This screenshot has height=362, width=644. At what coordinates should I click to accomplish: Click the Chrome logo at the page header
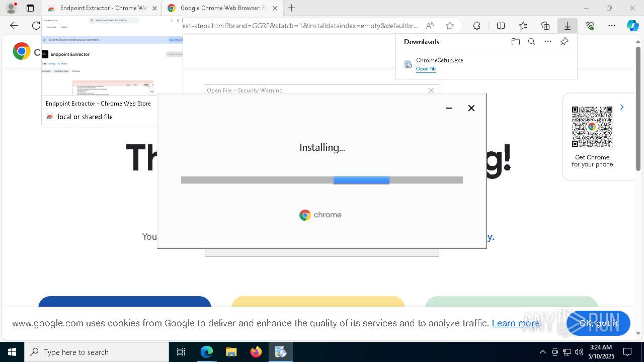pos(22,51)
